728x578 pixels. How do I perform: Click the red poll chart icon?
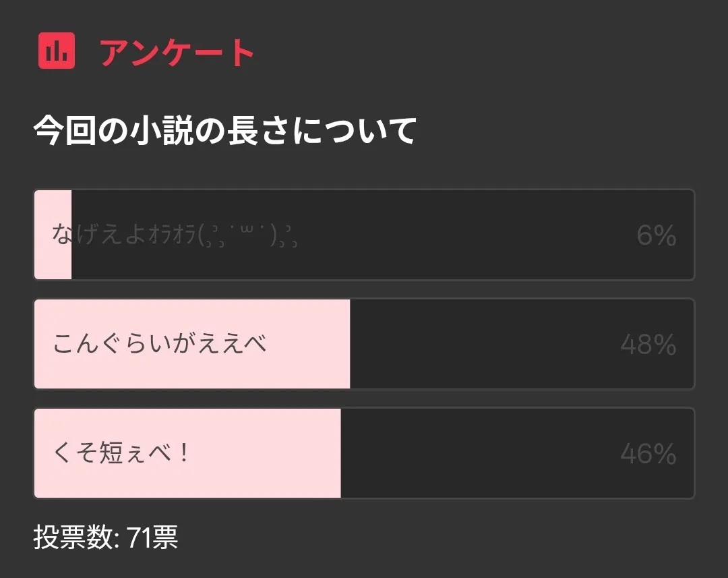56,51
